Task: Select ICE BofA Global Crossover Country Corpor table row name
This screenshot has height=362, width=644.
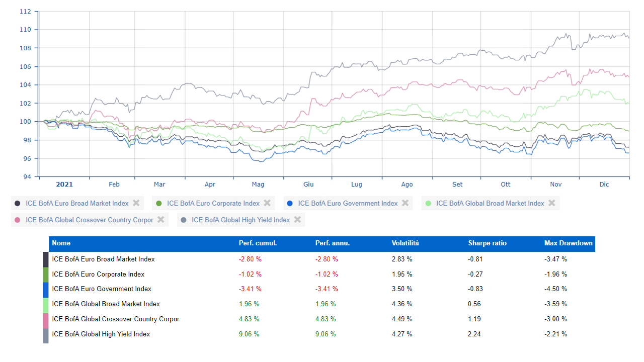Action: click(x=116, y=319)
